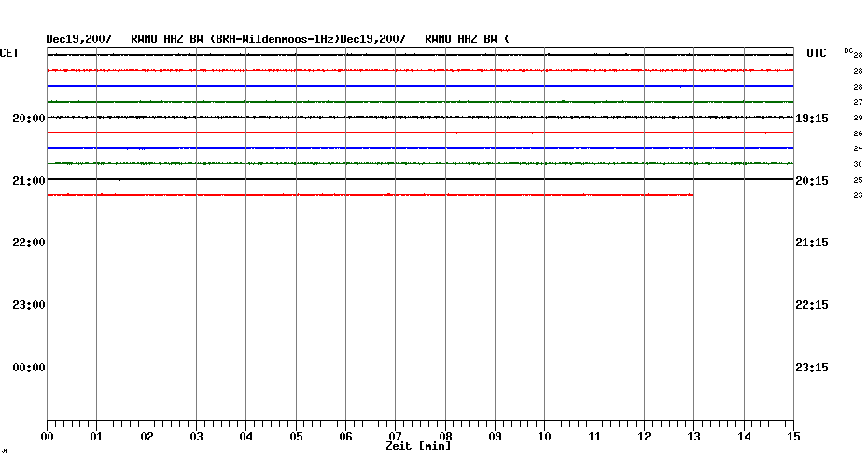
Task: Click the last red trace ending at minute 13
Action: [x=371, y=195]
